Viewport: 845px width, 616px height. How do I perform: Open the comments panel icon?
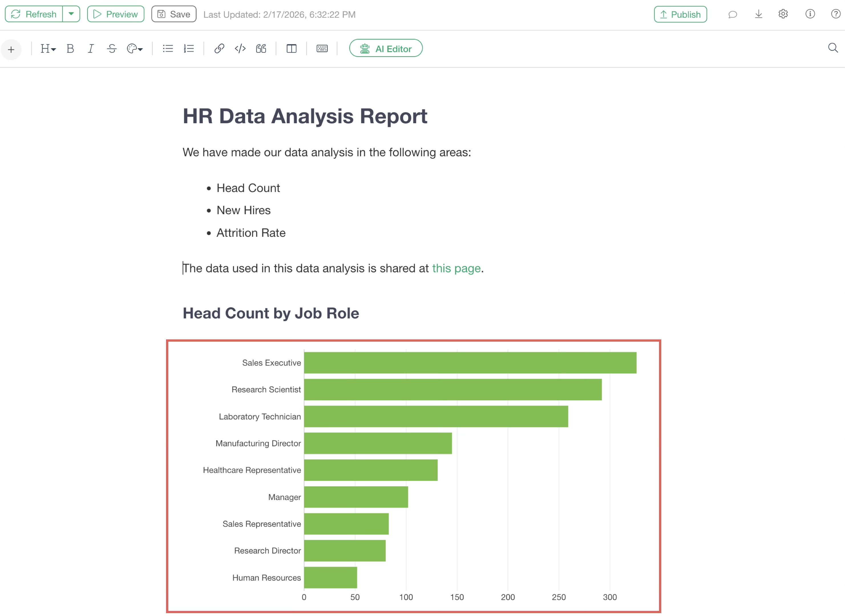732,15
